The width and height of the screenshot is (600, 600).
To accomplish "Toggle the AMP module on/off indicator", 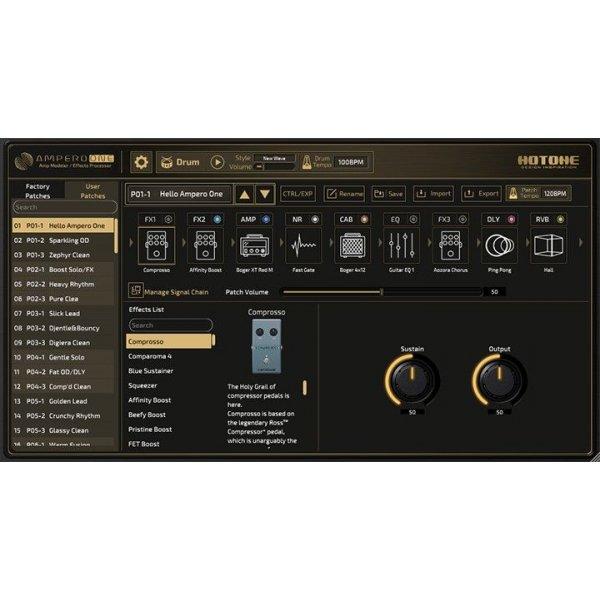I will 267,218.
